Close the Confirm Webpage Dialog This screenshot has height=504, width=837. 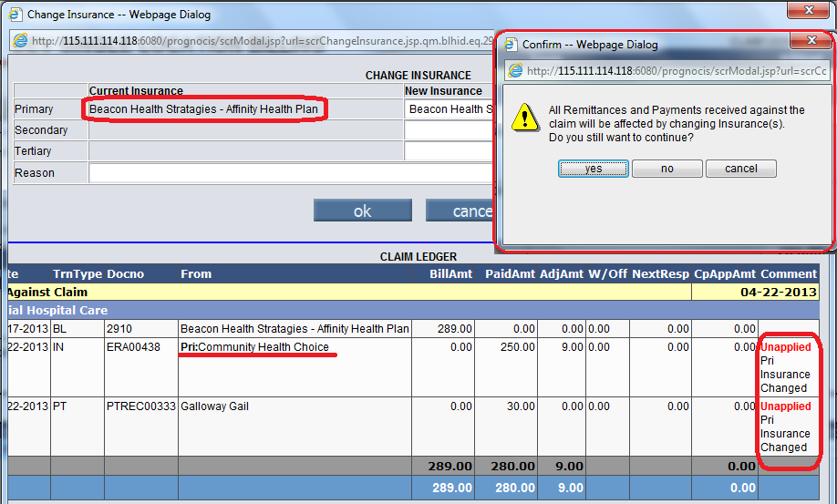pyautogui.click(x=811, y=40)
